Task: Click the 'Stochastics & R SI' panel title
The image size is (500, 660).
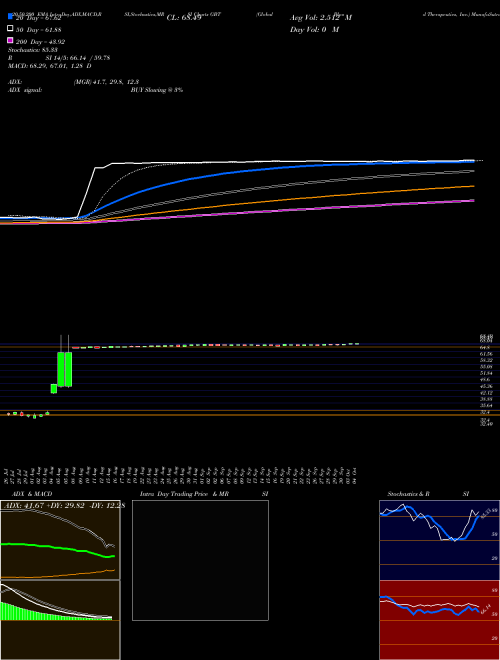Action: click(x=428, y=494)
